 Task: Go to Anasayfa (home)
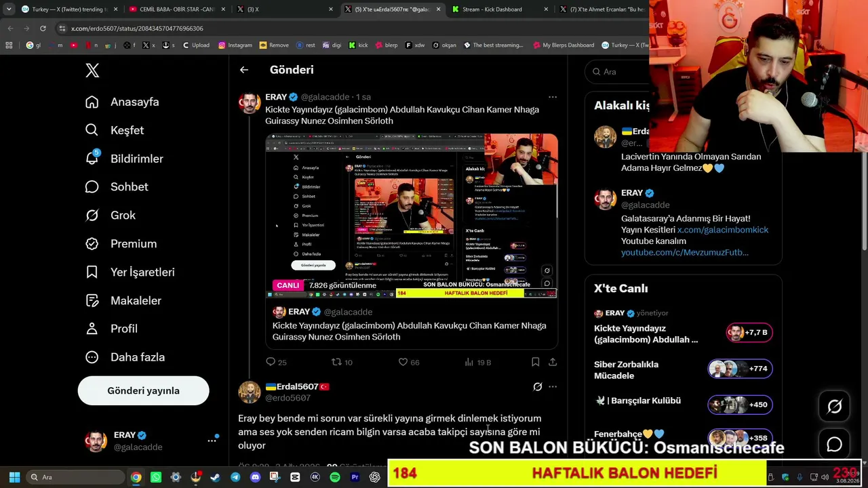point(122,102)
